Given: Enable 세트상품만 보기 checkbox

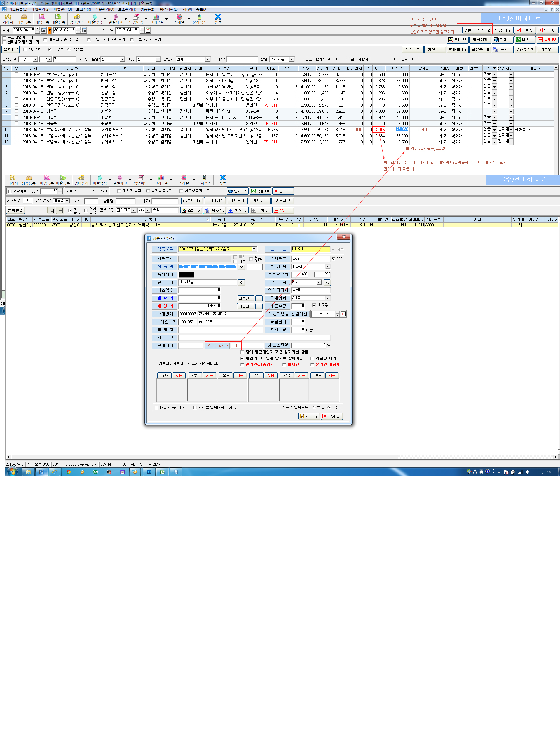Looking at the screenshot, I should click(x=181, y=191).
